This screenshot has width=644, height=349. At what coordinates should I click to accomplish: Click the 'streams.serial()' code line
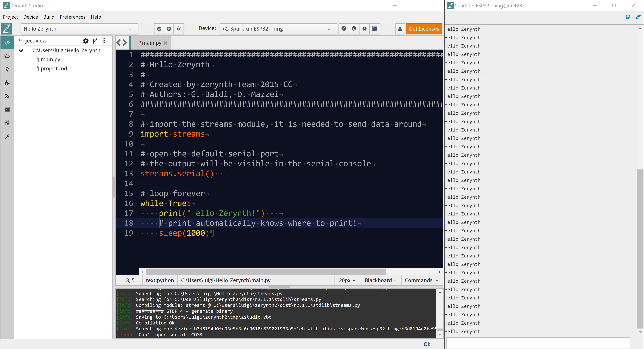tap(177, 173)
